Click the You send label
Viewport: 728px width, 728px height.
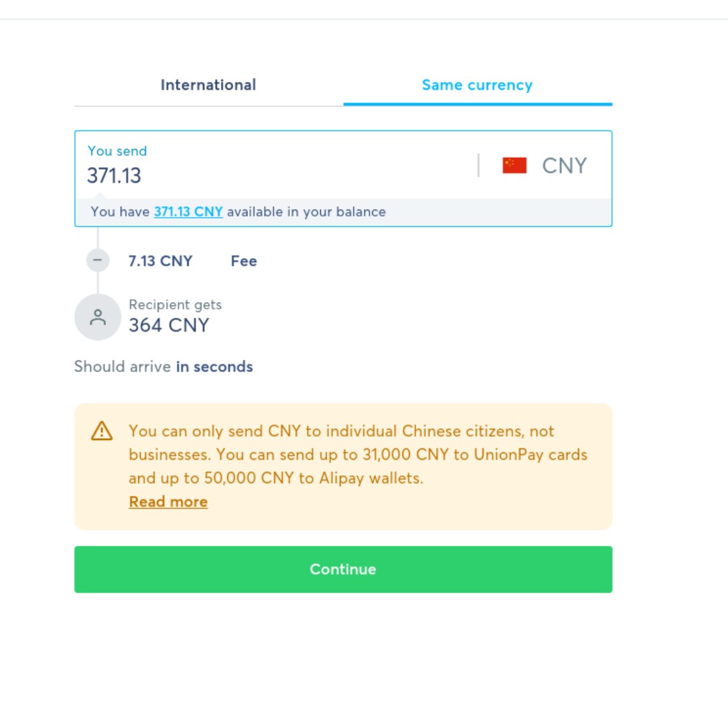117,151
